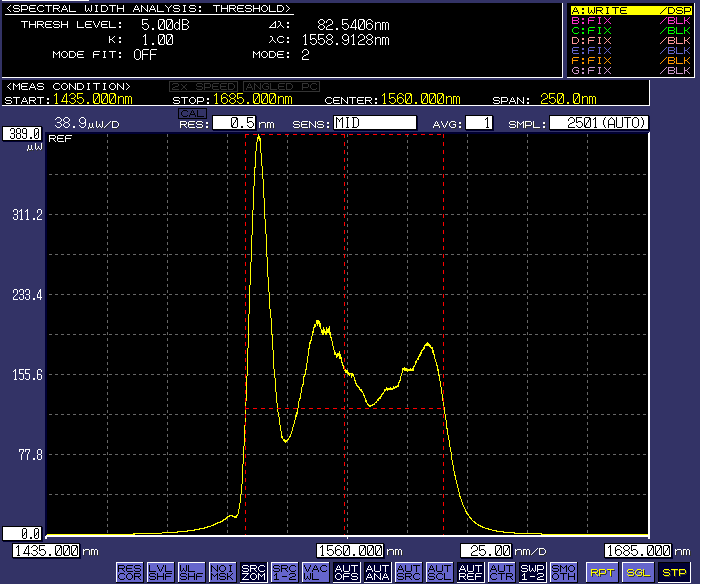The image size is (702, 585).
Task: Activate the SRC ZOM zoom icon
Action: coord(253,572)
